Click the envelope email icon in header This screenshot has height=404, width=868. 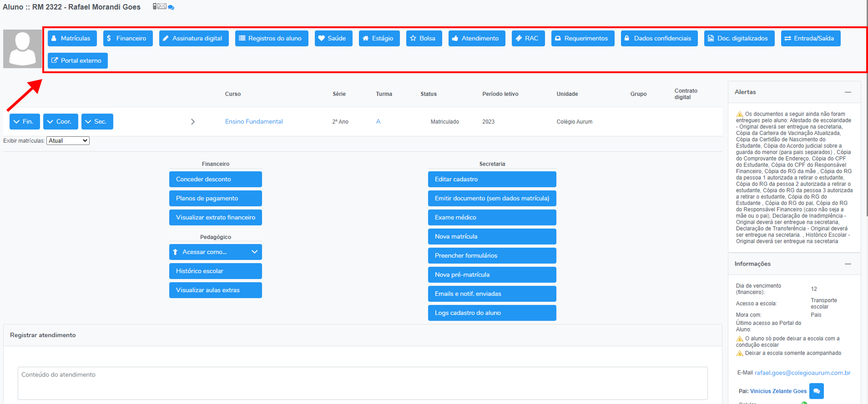pos(162,6)
